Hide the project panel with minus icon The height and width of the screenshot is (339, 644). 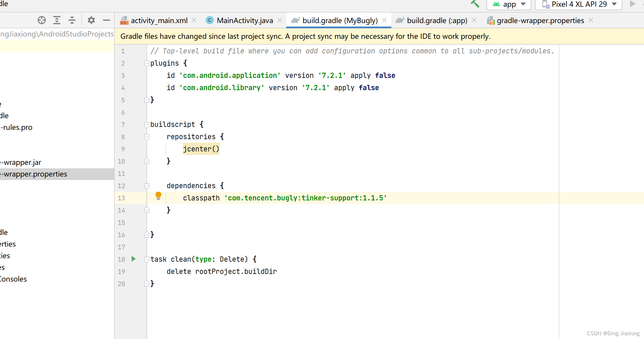coord(107,20)
